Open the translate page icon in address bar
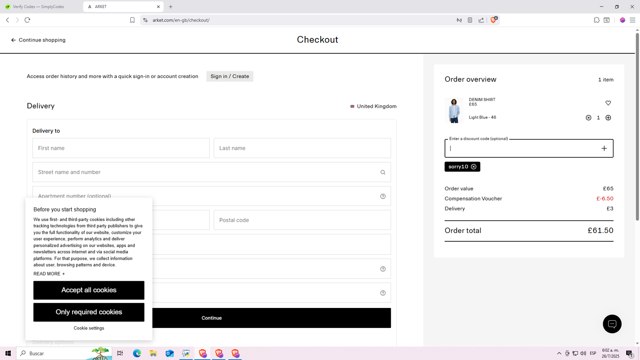 pos(459,20)
